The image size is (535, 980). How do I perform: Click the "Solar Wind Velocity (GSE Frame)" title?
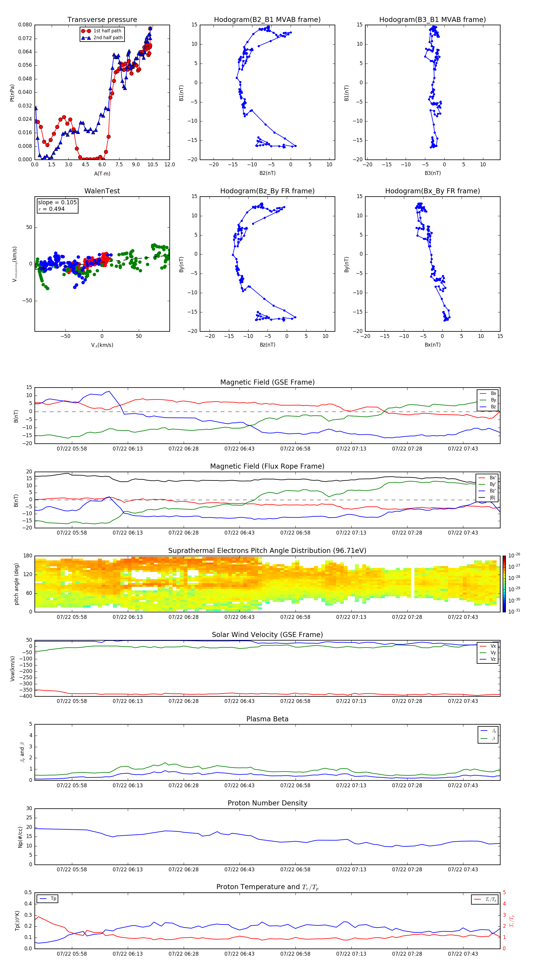(267, 635)
